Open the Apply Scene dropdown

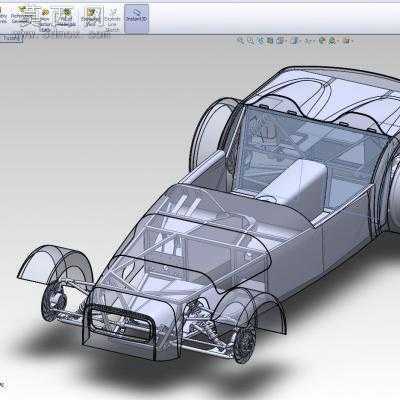pyautogui.click(x=333, y=41)
